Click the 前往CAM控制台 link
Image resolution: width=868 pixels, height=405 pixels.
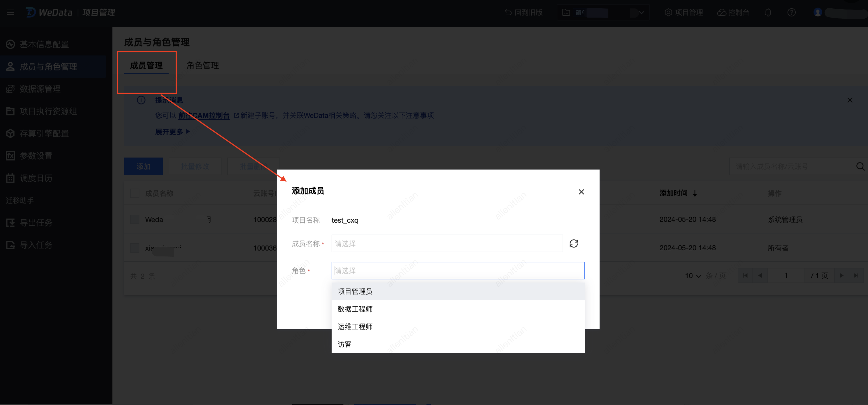(204, 116)
